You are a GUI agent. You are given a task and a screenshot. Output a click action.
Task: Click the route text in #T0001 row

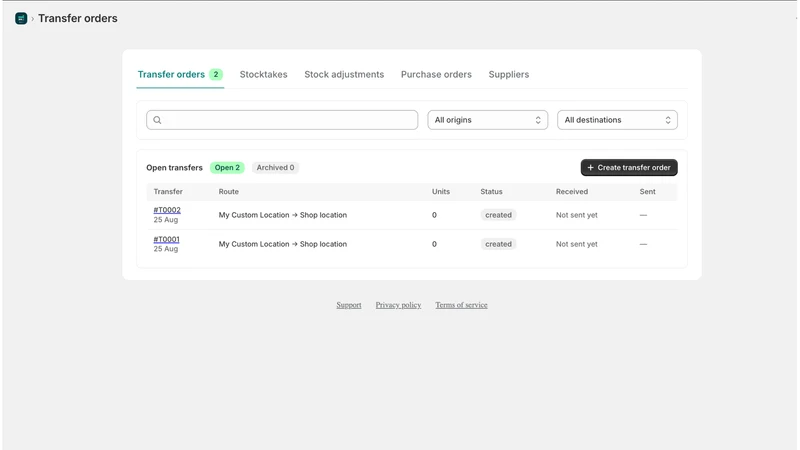(283, 244)
